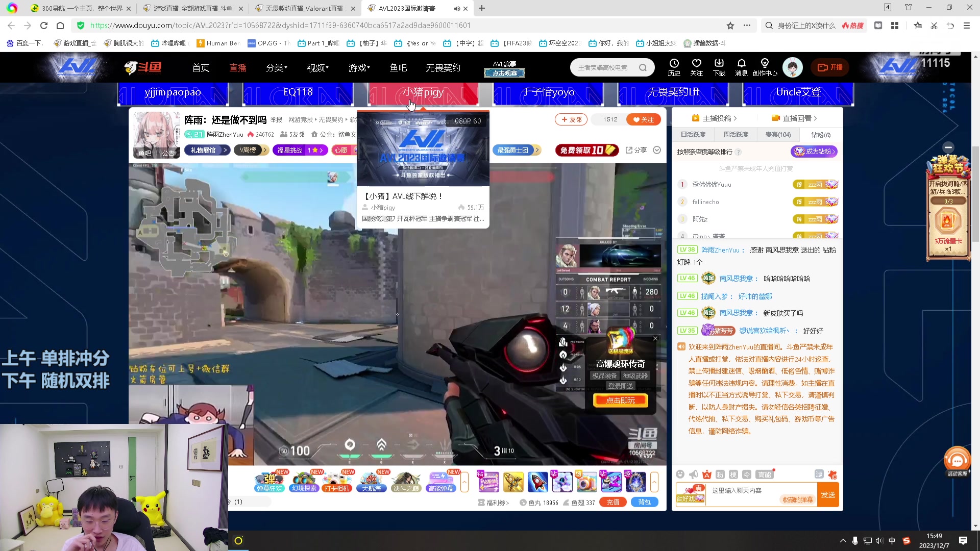Select the red rocket gift
The height and width of the screenshot is (551, 980).
coord(537,482)
